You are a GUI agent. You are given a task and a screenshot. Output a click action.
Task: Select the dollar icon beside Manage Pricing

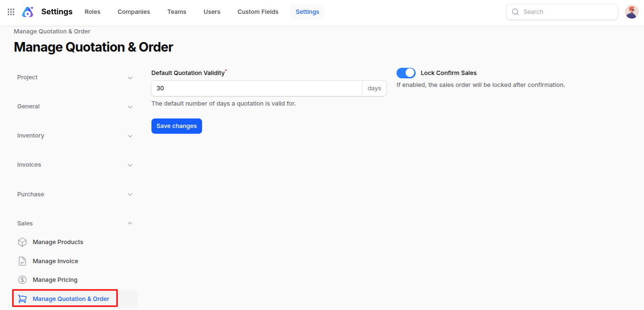[22, 279]
